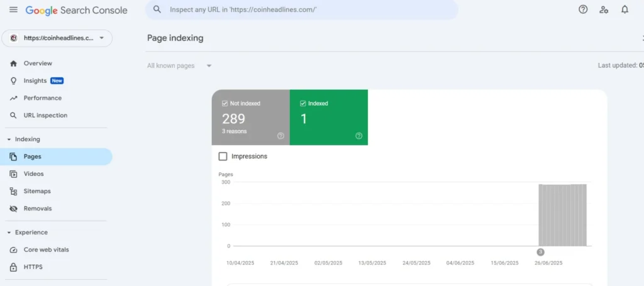Toggle the Indexed checkbox
The width and height of the screenshot is (644, 286).
point(303,104)
